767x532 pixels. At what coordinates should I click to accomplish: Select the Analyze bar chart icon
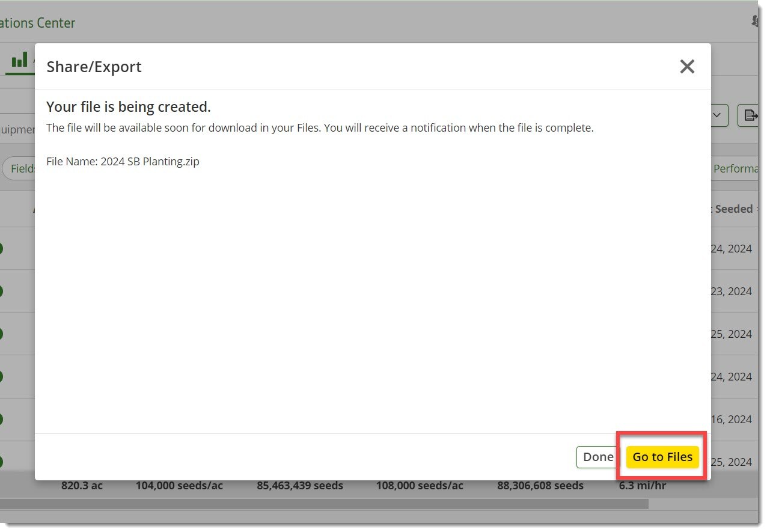coord(18,59)
